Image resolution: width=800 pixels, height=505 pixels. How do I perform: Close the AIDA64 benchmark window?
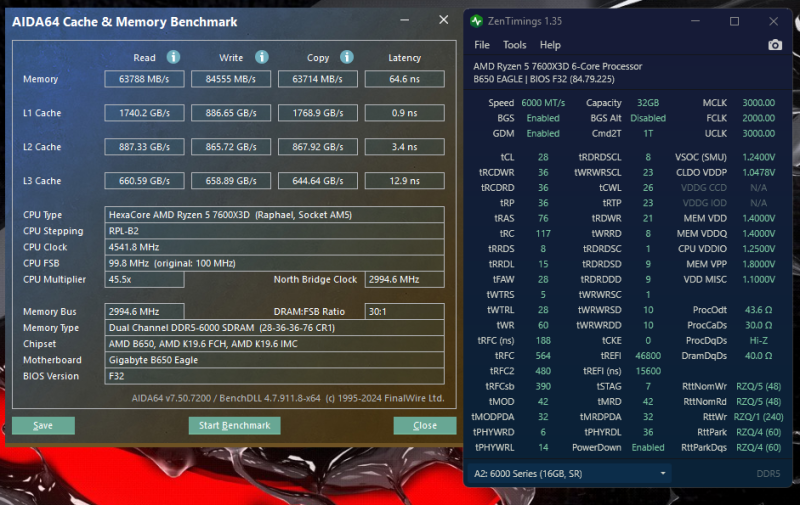coord(443,20)
